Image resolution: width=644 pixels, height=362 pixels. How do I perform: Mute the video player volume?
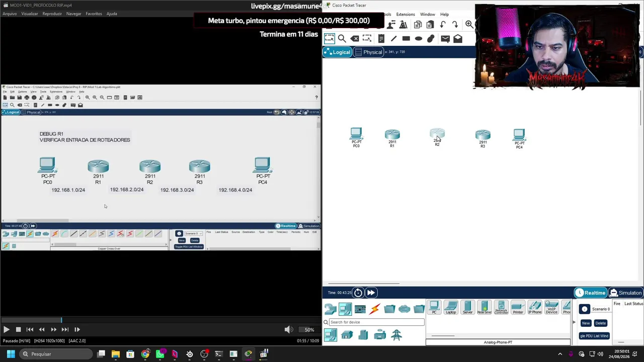pos(288,330)
